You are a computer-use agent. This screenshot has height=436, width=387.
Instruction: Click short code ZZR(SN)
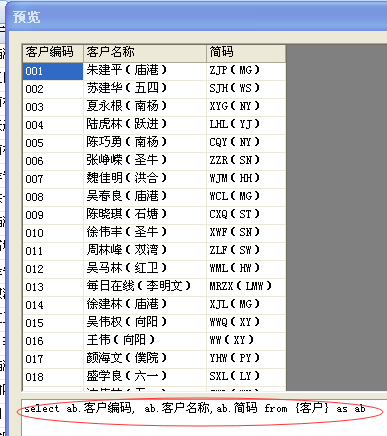coord(246,161)
